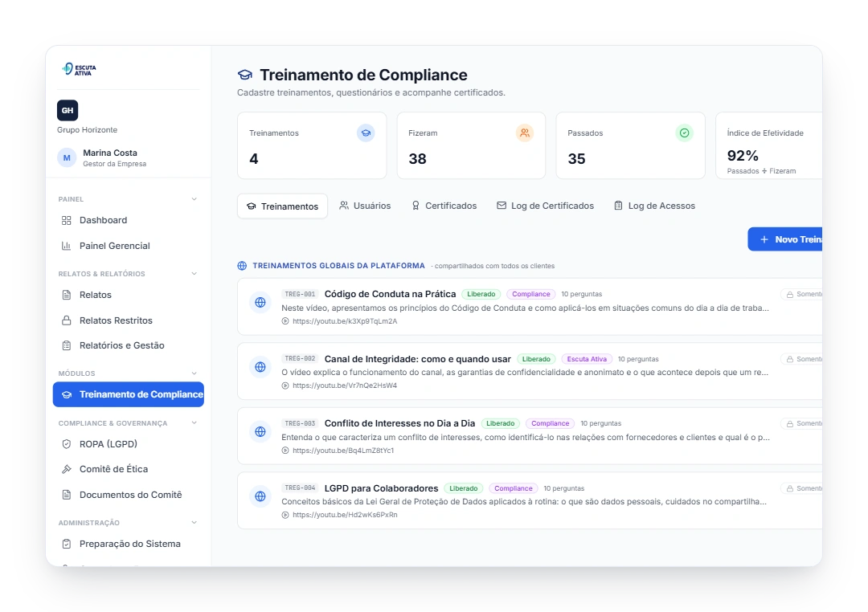Click the 92% Índice de Efetividade value
The width and height of the screenshot is (868, 612).
coord(743,156)
